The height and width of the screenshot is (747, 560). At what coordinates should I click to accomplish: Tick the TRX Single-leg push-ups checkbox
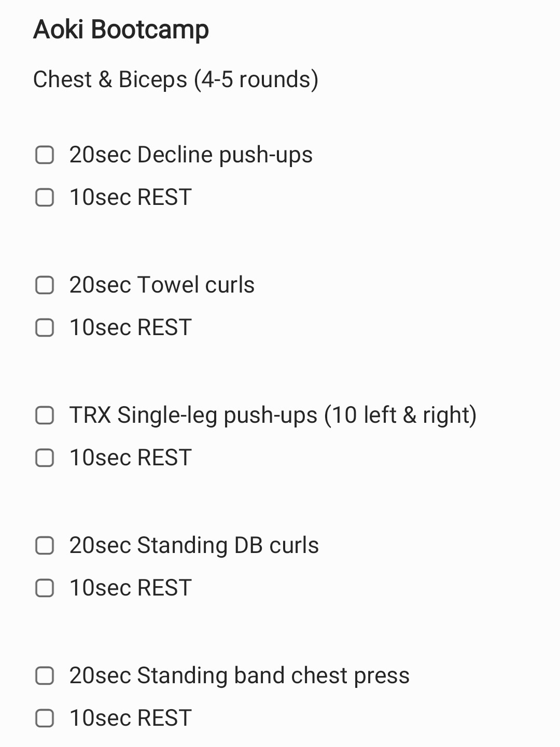click(x=45, y=415)
